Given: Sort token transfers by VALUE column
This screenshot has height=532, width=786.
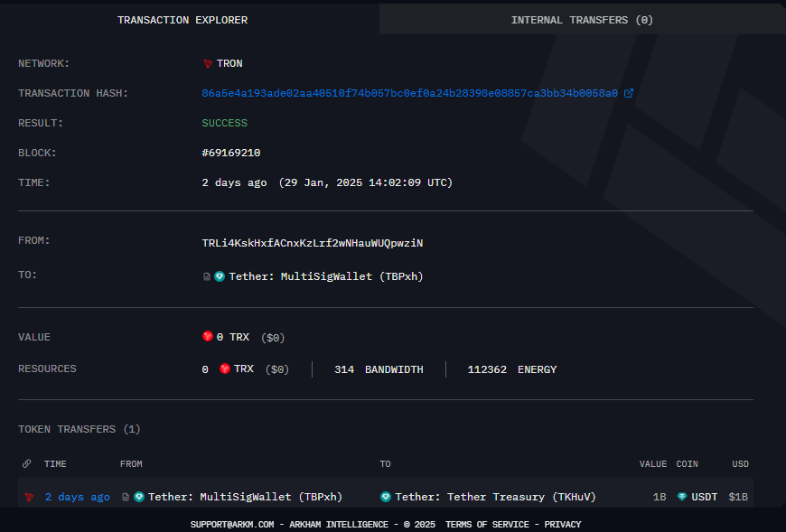Looking at the screenshot, I should 652,464.
